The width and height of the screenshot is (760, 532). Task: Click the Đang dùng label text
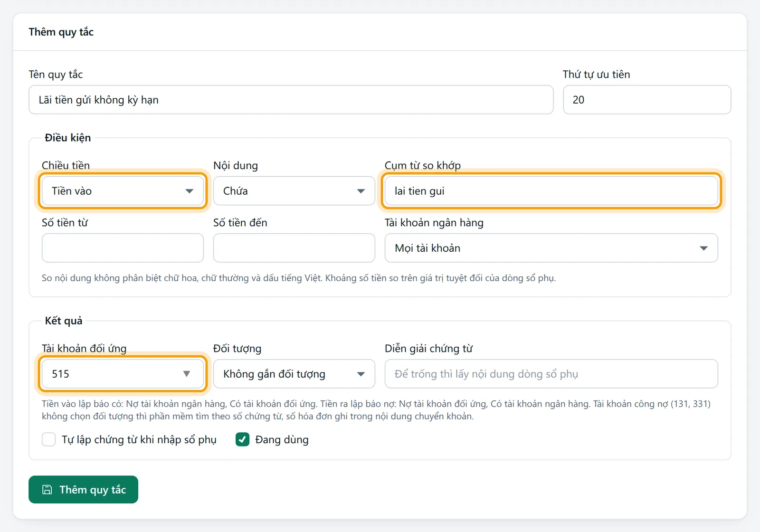pos(282,440)
